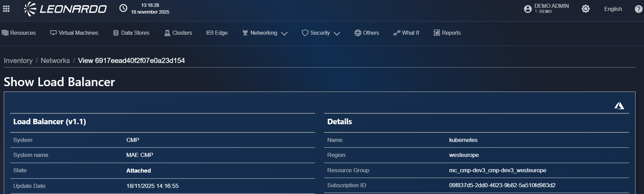Click the Azure provider logo icon
This screenshot has height=194, width=644.
click(619, 106)
